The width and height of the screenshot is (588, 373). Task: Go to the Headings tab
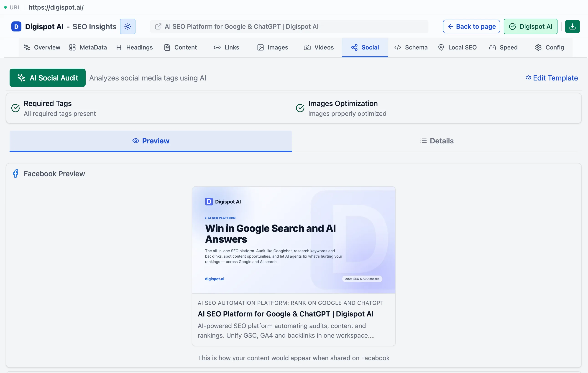coord(135,47)
